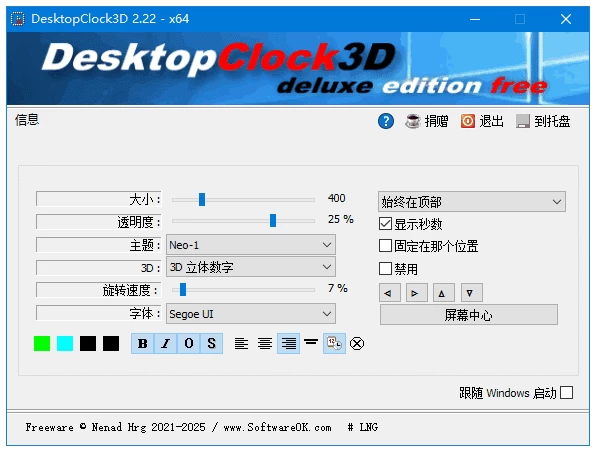Click the DesktopClock3D banner image
The width and height of the screenshot is (595, 451).
point(298,68)
